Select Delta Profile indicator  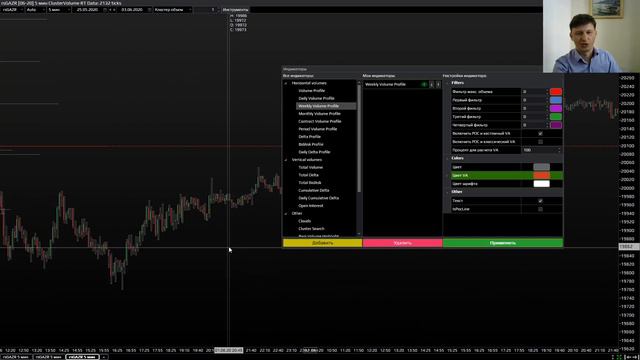click(x=309, y=137)
